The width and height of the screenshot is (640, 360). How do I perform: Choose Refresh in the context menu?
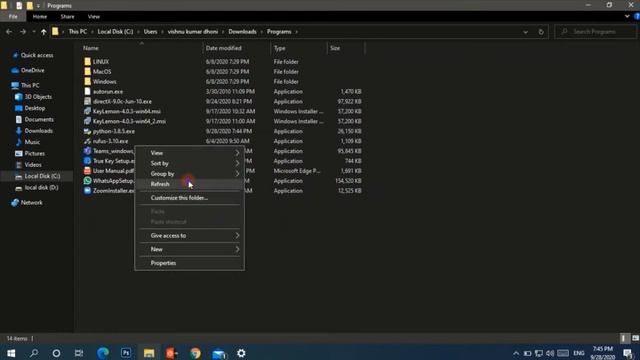pos(189,184)
